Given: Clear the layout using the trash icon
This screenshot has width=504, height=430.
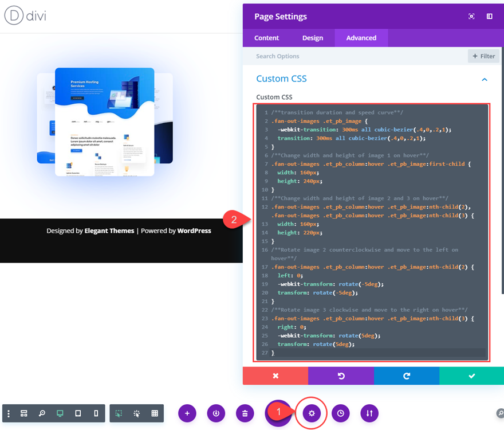Looking at the screenshot, I should 245,413.
